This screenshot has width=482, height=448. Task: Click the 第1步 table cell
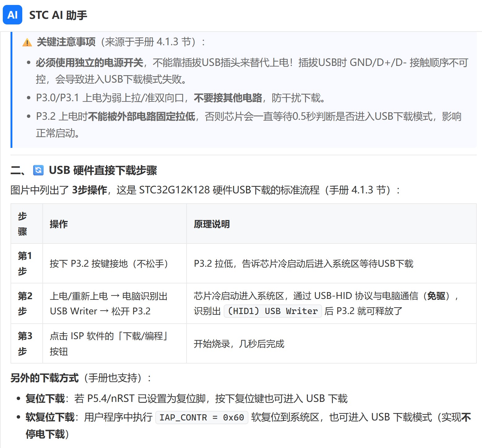(27, 263)
